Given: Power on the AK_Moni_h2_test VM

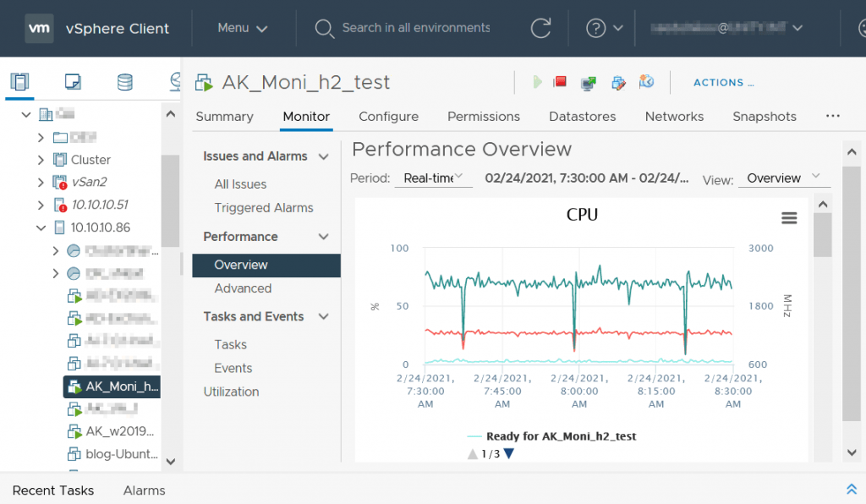Looking at the screenshot, I should [x=539, y=82].
